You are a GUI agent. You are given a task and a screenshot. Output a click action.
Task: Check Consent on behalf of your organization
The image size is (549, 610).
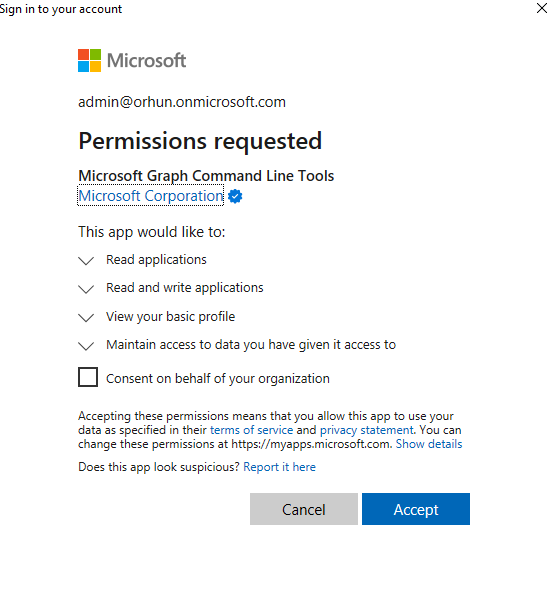(x=88, y=377)
